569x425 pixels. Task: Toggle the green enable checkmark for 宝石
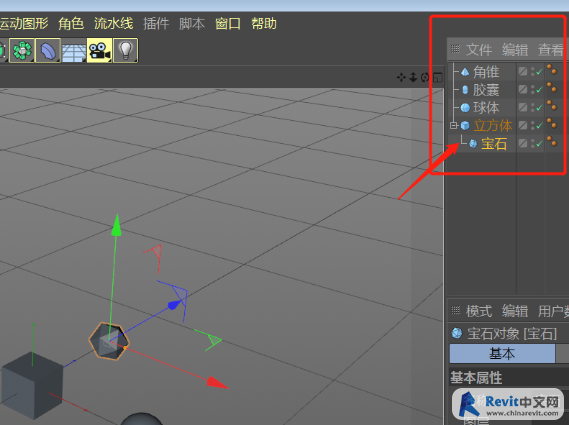(539, 144)
